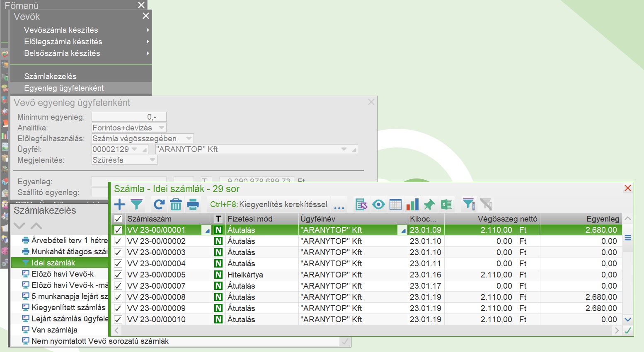Click the Minimum egyenleg input field
This screenshot has width=644, height=352.
(129, 117)
